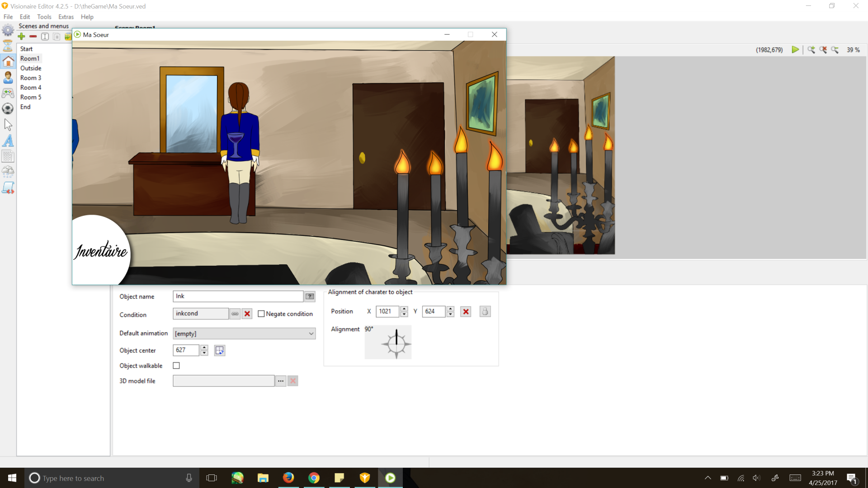This screenshot has width=868, height=488.
Task: Rename the scene with the text cursor icon
Action: click(x=45, y=37)
